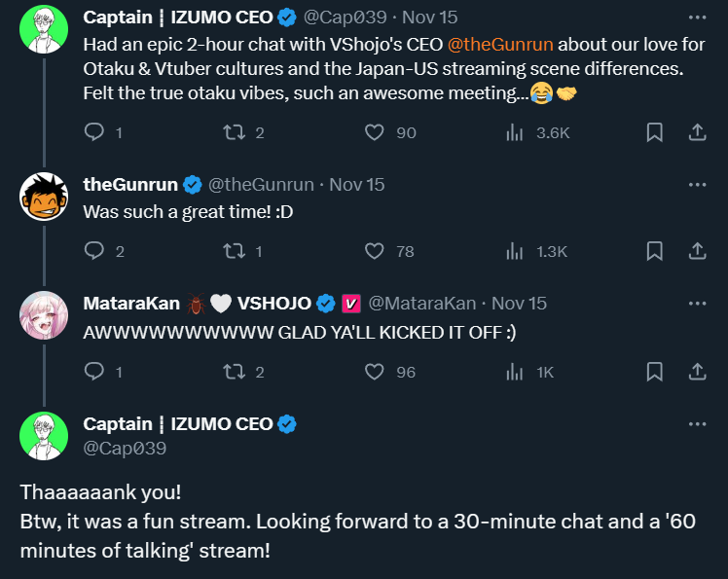Open MataraKan's profile name link

[x=131, y=304]
